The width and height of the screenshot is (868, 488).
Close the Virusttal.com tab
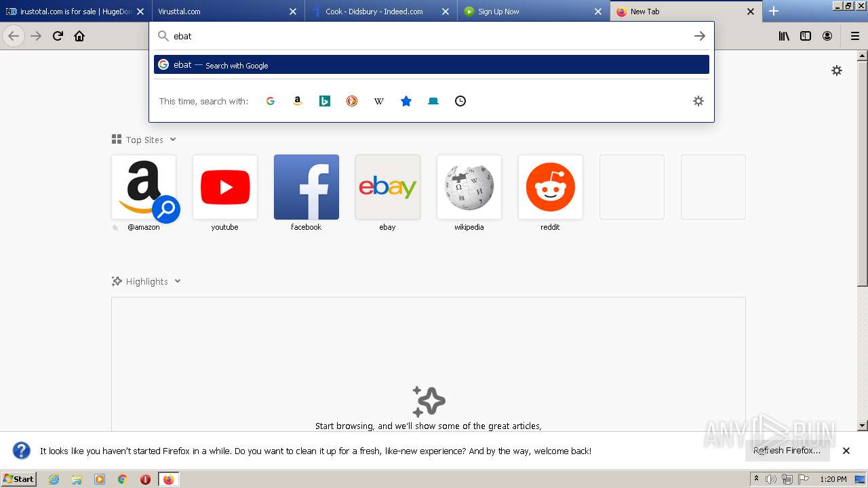(293, 12)
